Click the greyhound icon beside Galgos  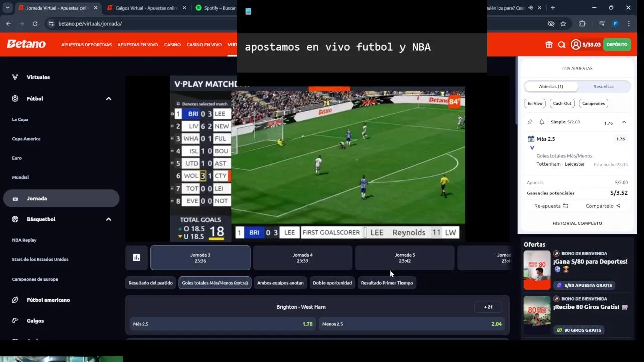tap(15, 321)
